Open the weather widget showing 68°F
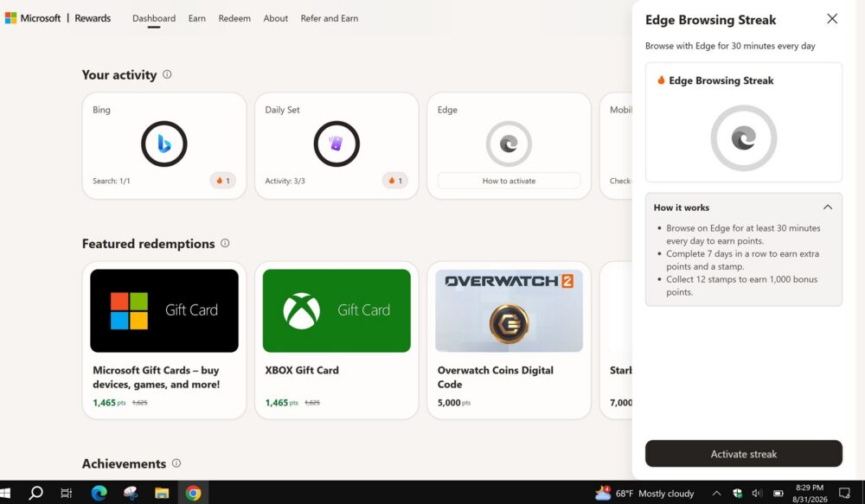This screenshot has width=865, height=504. [x=644, y=493]
